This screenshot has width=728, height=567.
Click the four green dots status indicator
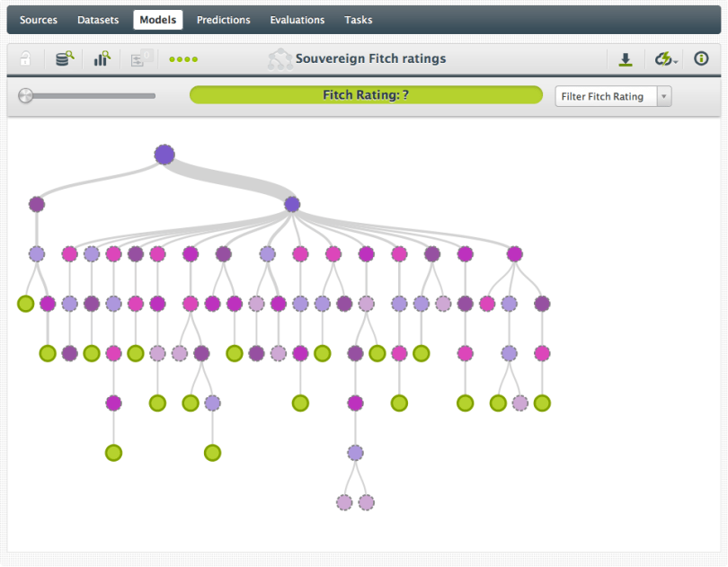point(183,59)
